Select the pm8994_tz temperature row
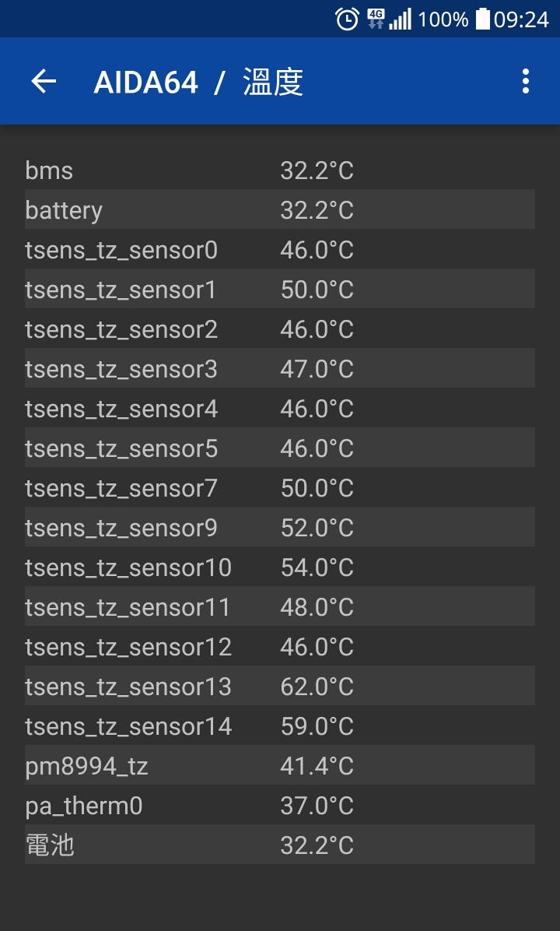Viewport: 560px width, 931px height. 280,765
